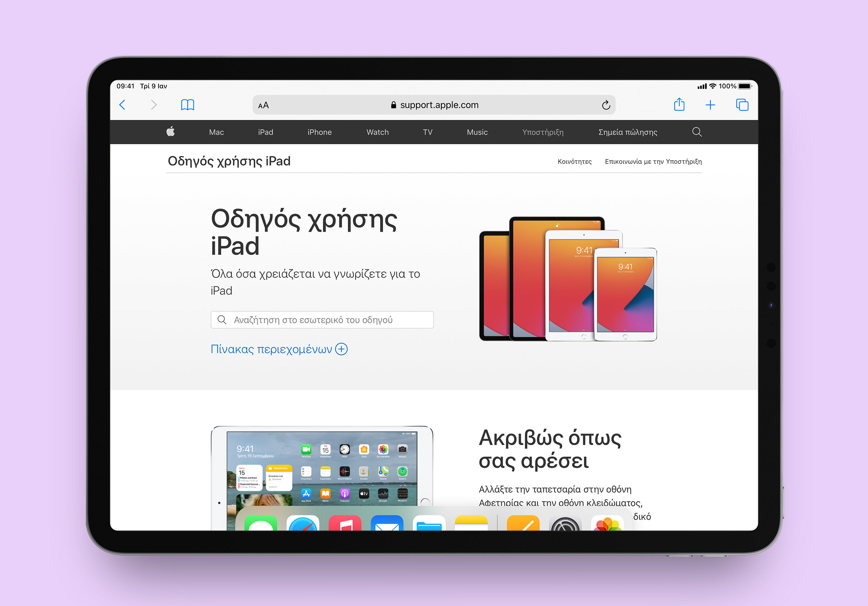Open the Mac menu item
868x606 pixels.
click(217, 132)
